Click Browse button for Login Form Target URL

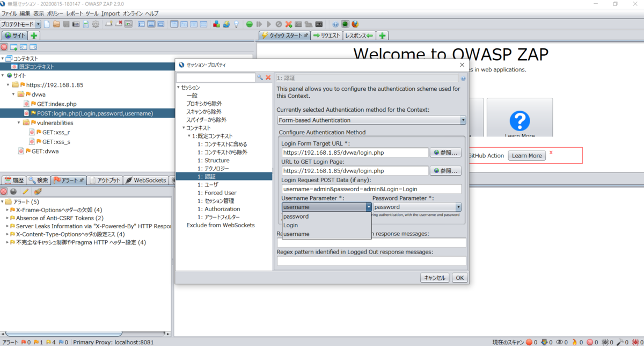pos(445,153)
